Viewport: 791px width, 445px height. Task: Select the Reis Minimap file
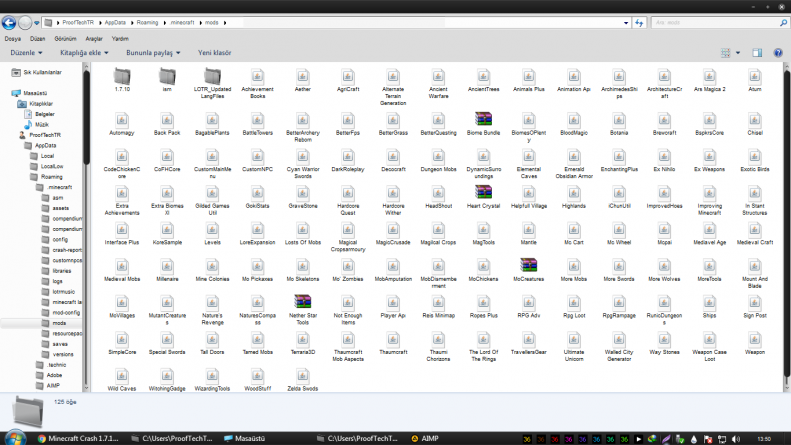[438, 307]
